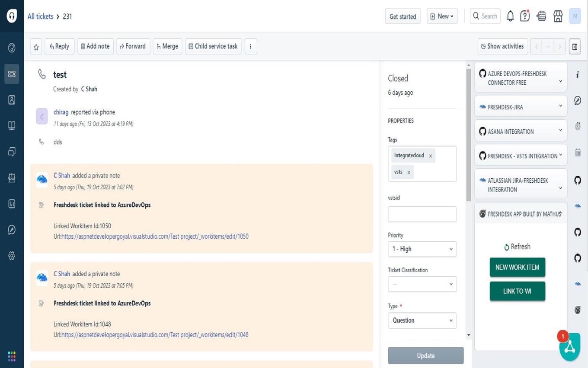Open the Tickets icon in left sidebar
The width and height of the screenshot is (588, 368).
pyautogui.click(x=12, y=74)
